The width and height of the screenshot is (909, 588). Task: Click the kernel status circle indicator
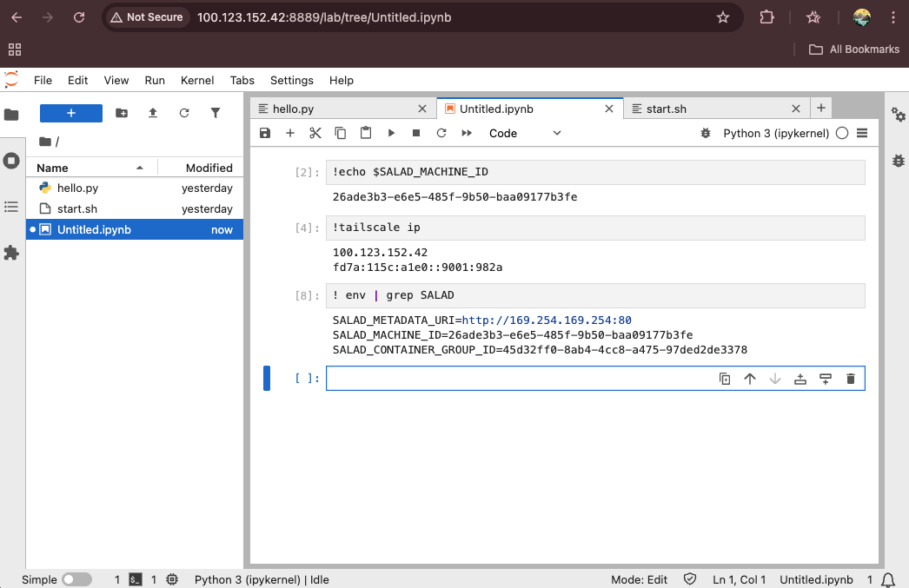tap(842, 133)
